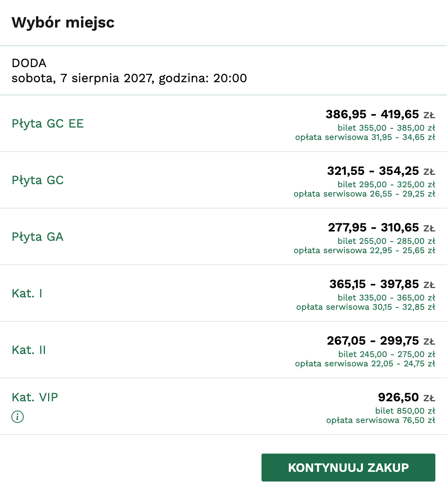Click the opłata serwisowa 76,50 zł line
Screen dimensions: 447x504
381,420
